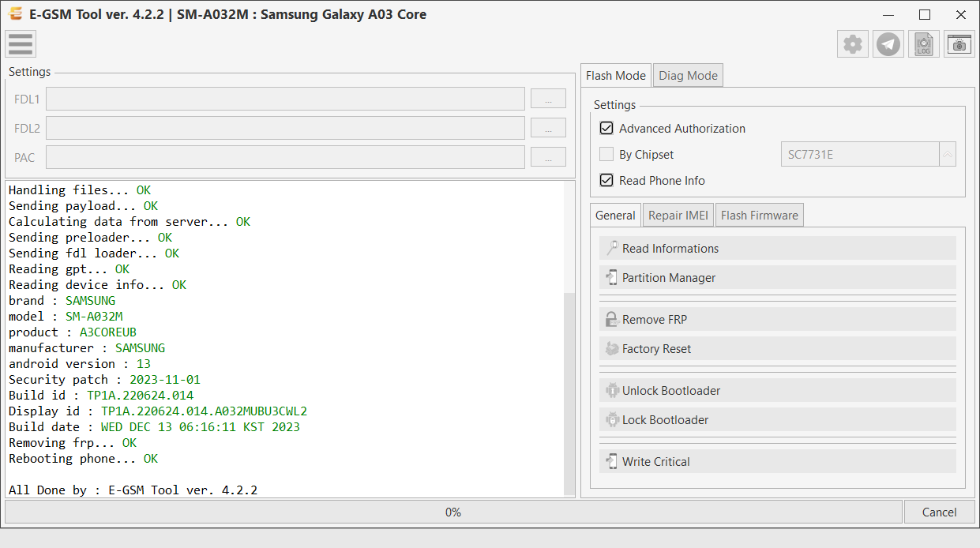The height and width of the screenshot is (548, 980).
Task: Click Unlock Bootloader
Action: (778, 390)
